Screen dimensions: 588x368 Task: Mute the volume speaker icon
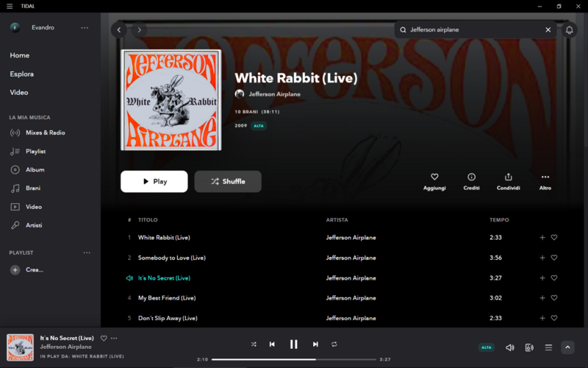tap(509, 347)
